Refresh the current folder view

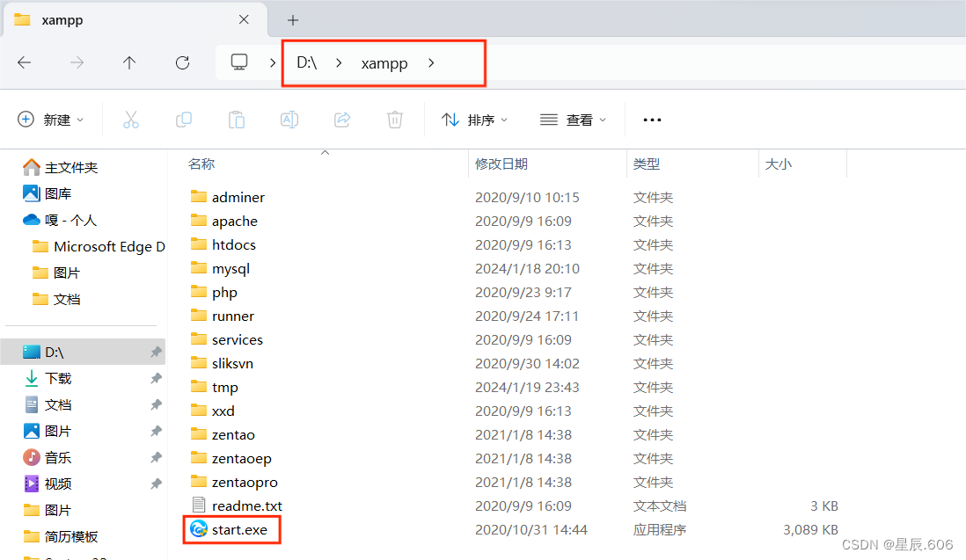[182, 62]
